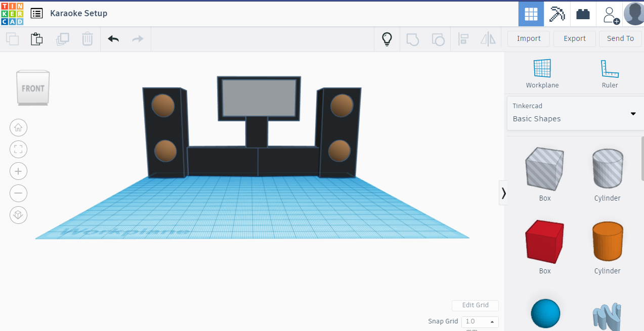Click the Home view icon
This screenshot has height=331, width=644.
click(18, 127)
